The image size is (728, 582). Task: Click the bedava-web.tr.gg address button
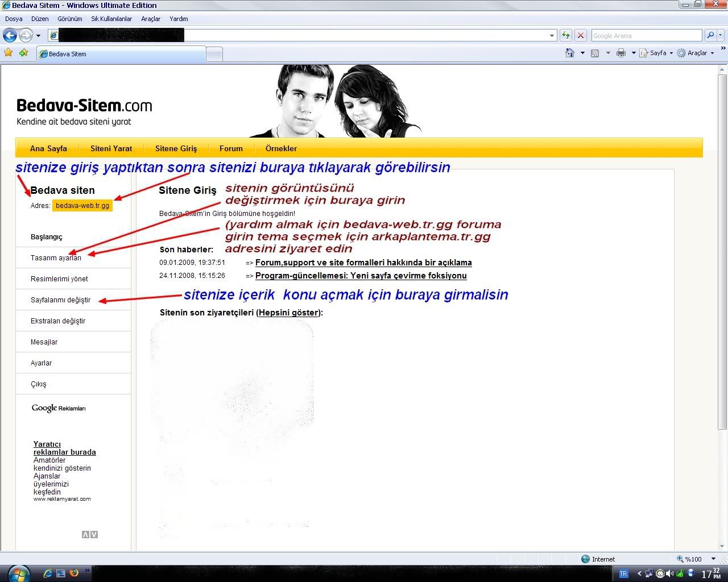tap(82, 205)
